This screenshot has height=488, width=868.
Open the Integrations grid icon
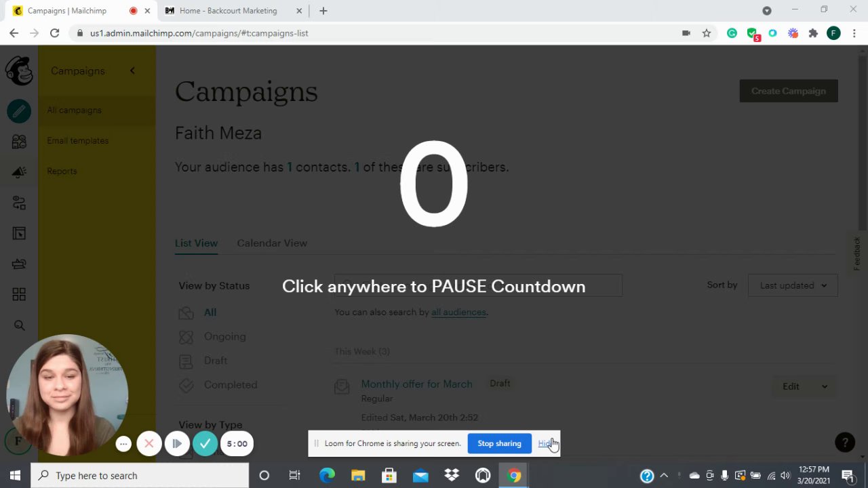tap(19, 294)
